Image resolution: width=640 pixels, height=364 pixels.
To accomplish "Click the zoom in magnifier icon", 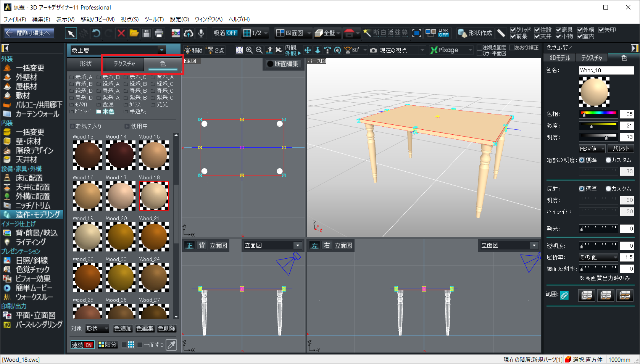I will (249, 50).
